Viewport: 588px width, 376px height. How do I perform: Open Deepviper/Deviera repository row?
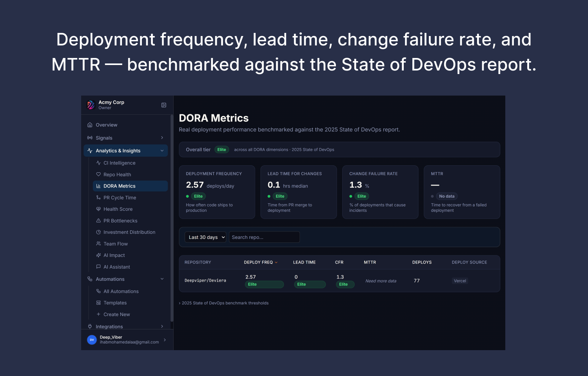[x=339, y=281]
